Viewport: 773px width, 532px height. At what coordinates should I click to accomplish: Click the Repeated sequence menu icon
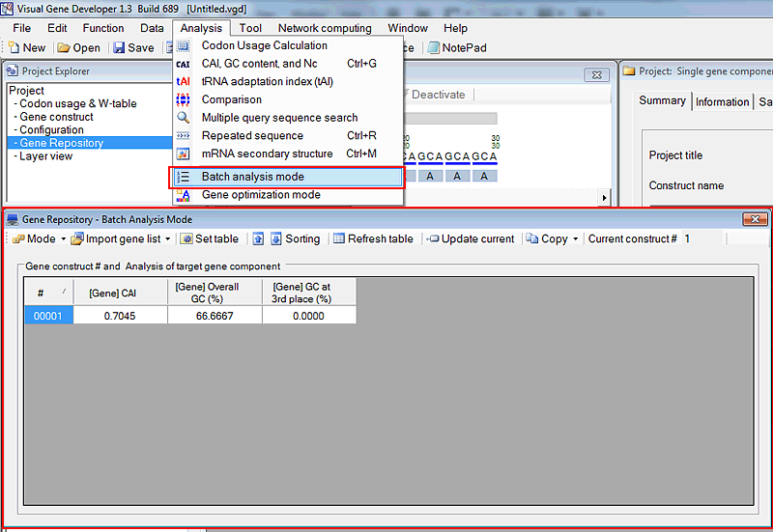(x=183, y=136)
